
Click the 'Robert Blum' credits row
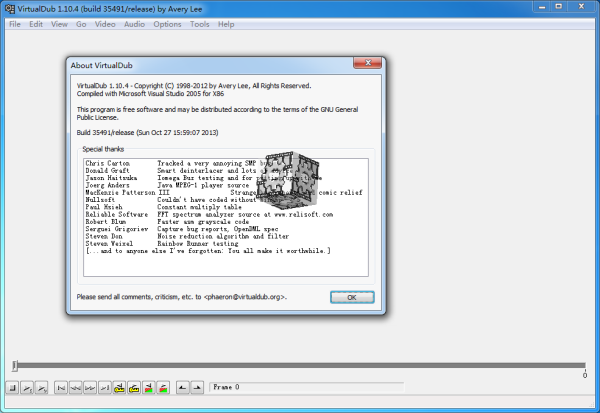(x=167, y=222)
